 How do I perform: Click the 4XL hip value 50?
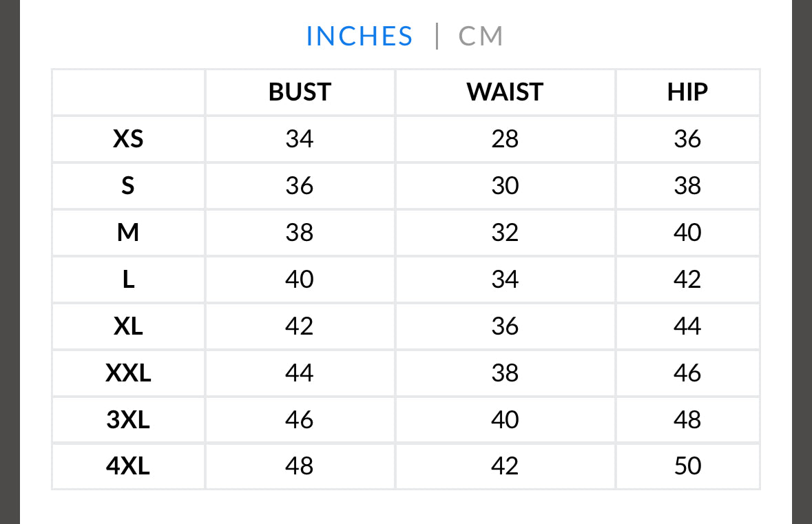pos(687,466)
